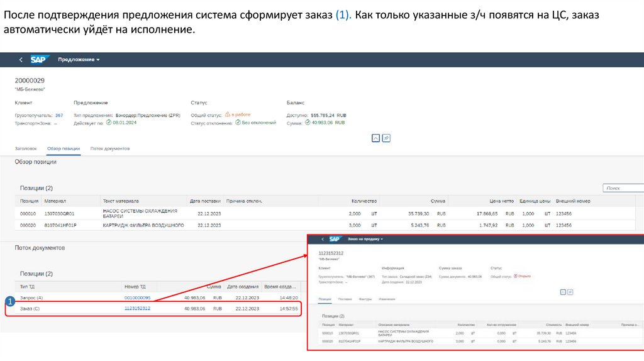Click sum cell 35.739,30 in positions
This screenshot has height=361, width=644.
coord(418,214)
